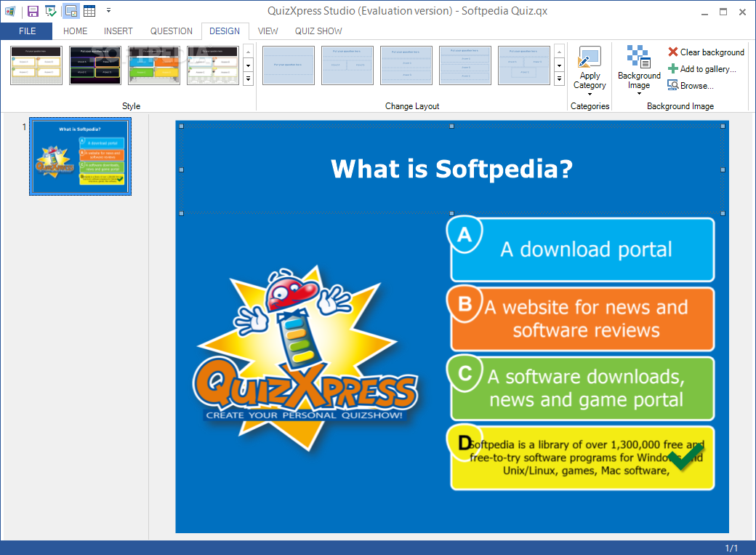This screenshot has height=555, width=756.
Task: Open the grid view icon in quick access toolbar
Action: coord(89,11)
